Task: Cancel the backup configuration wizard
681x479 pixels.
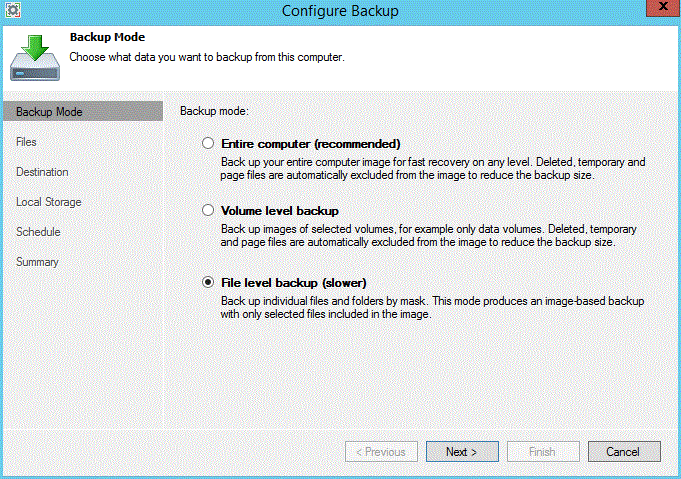Action: [x=624, y=452]
